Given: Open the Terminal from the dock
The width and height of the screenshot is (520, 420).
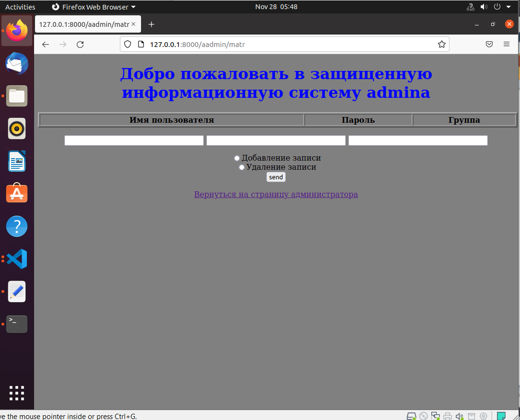Looking at the screenshot, I should tap(17, 324).
